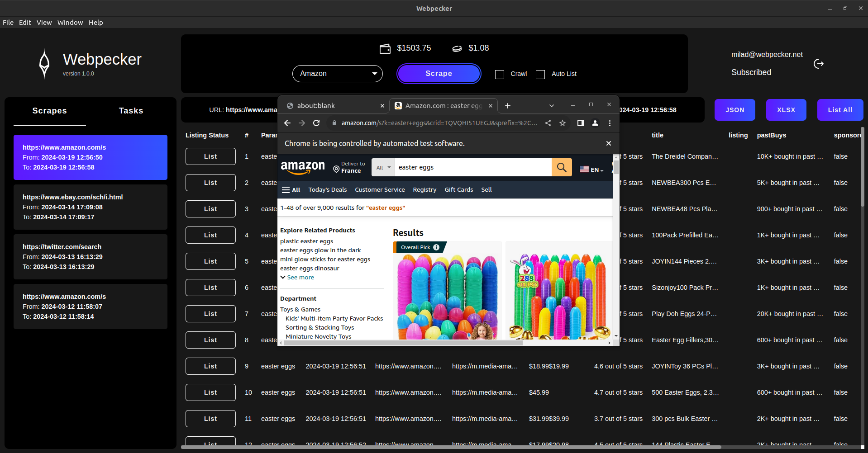Close the about:blank tab
The height and width of the screenshot is (453, 868).
tap(382, 106)
